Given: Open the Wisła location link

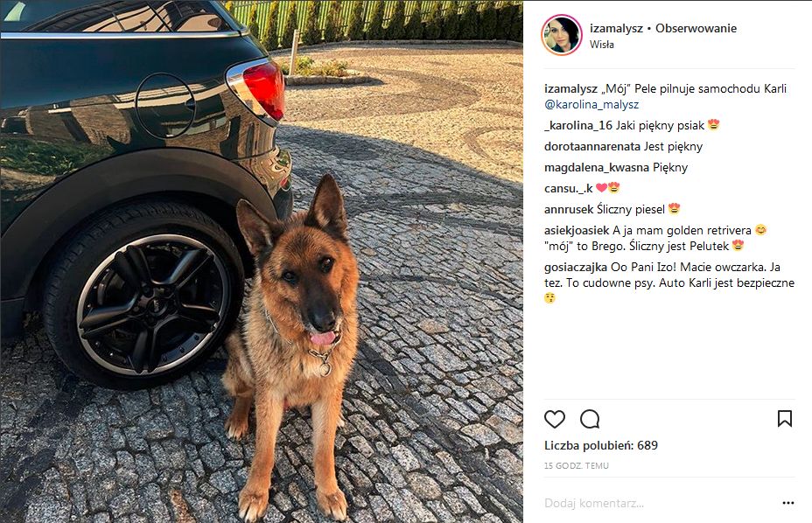Looking at the screenshot, I should (x=602, y=45).
